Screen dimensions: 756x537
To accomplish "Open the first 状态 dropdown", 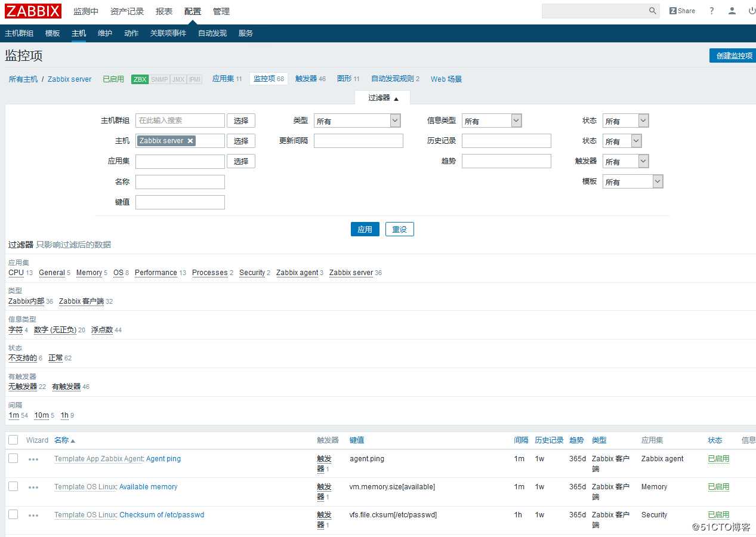I will point(625,121).
